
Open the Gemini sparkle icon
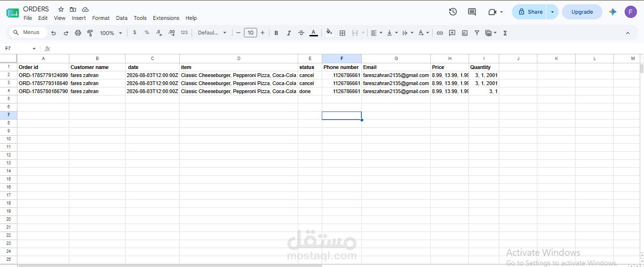click(x=613, y=12)
